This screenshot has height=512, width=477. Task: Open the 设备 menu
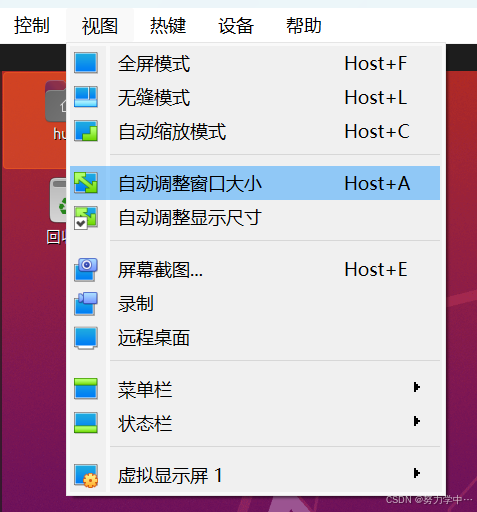click(x=236, y=26)
